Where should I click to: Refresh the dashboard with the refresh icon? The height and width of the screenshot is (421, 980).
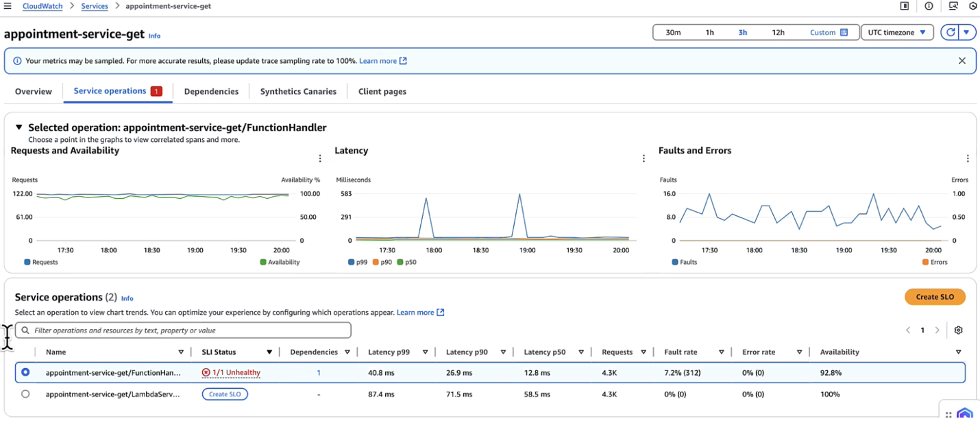pyautogui.click(x=951, y=32)
